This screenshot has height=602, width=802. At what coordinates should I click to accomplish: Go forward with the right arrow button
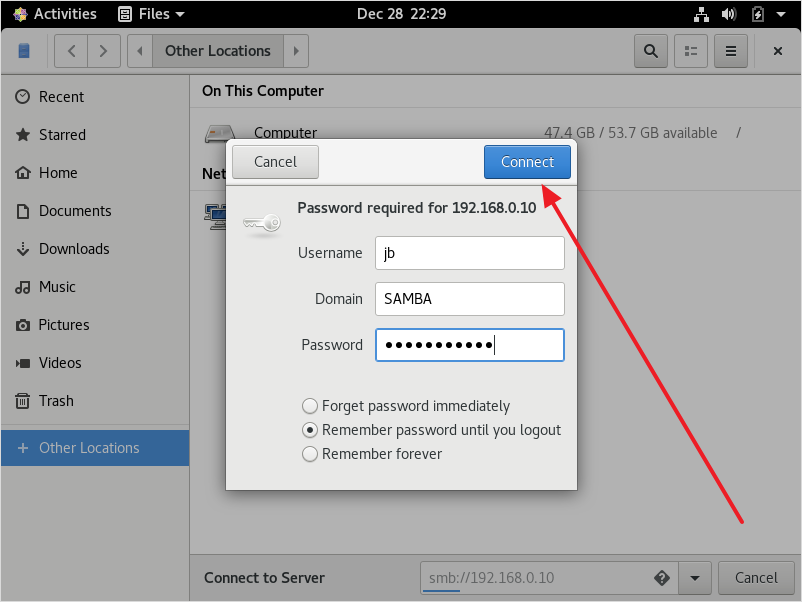(104, 51)
